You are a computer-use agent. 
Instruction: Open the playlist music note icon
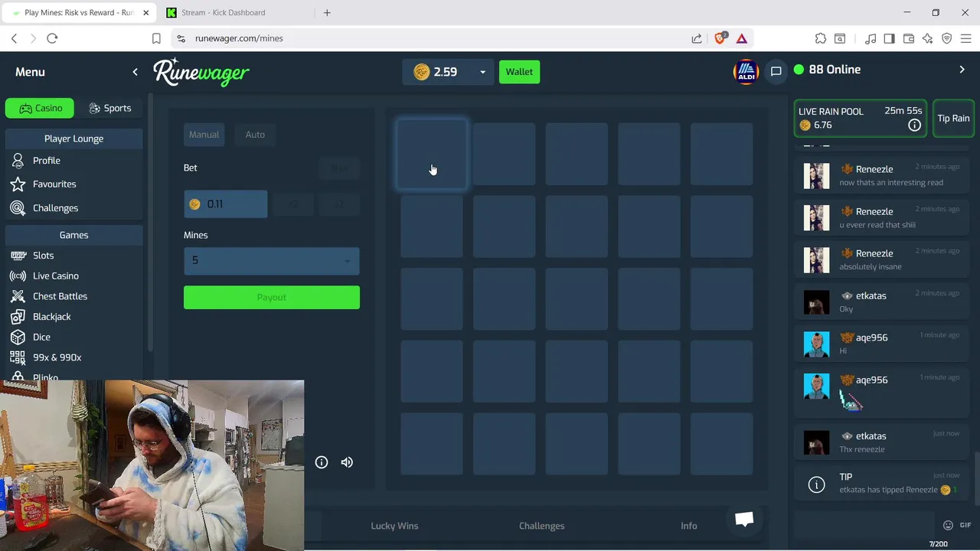[x=871, y=38]
